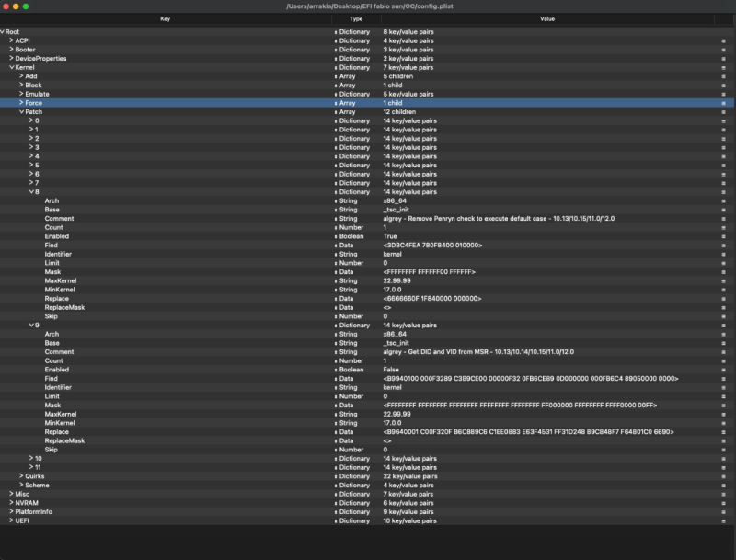736x560 pixels.
Task: Click row menu icon for Emulate row
Action: tap(723, 94)
